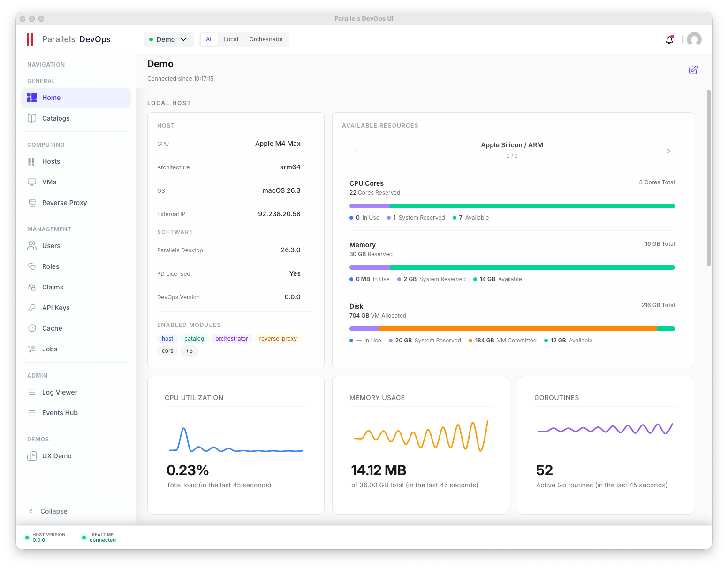
Task: Click the Claims lock icon
Action: tap(32, 287)
